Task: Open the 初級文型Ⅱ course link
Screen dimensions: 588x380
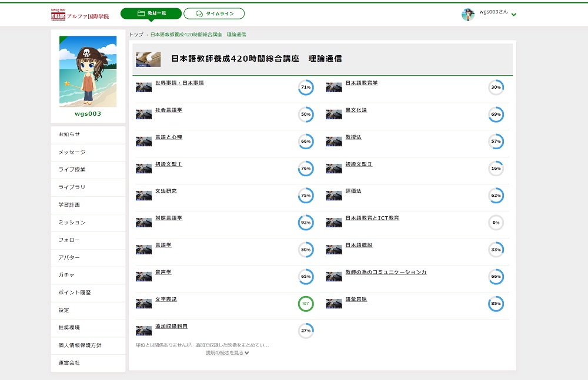Action: pos(359,164)
